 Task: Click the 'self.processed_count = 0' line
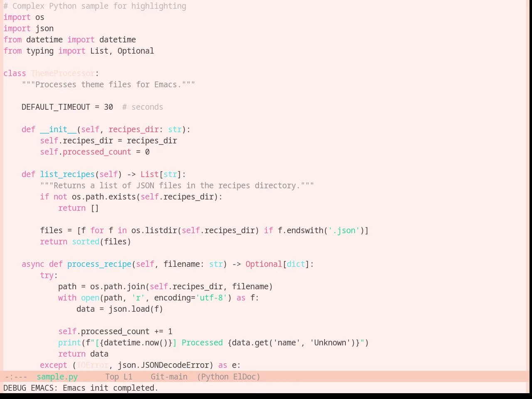tap(95, 152)
